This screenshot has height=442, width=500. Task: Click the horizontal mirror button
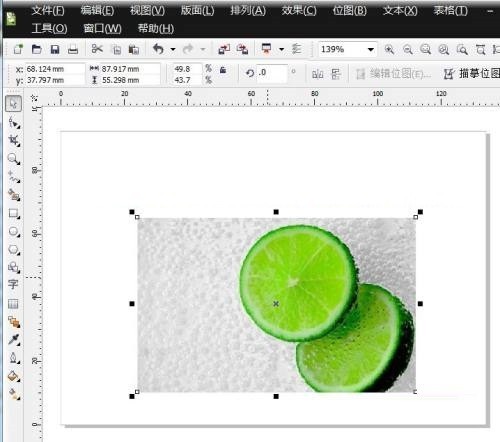point(317,74)
